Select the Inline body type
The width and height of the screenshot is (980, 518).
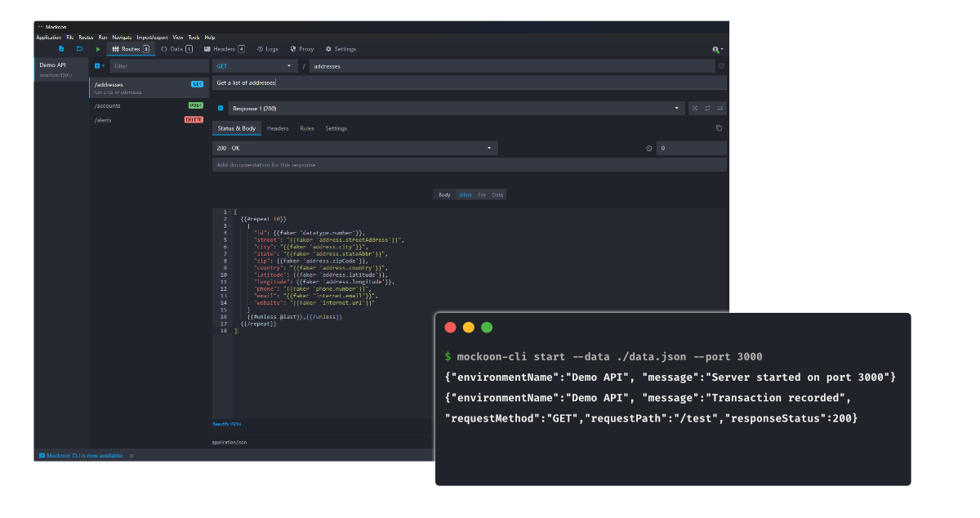(x=465, y=194)
